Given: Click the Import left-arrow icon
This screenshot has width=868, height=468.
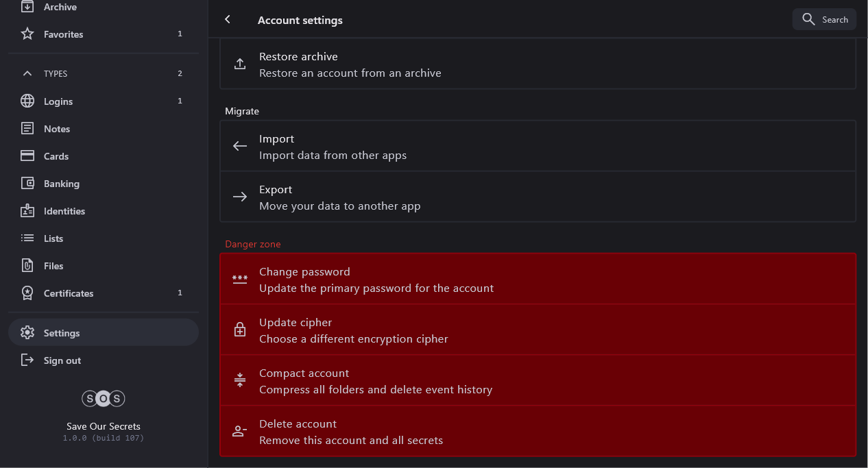Looking at the screenshot, I should 240,146.
